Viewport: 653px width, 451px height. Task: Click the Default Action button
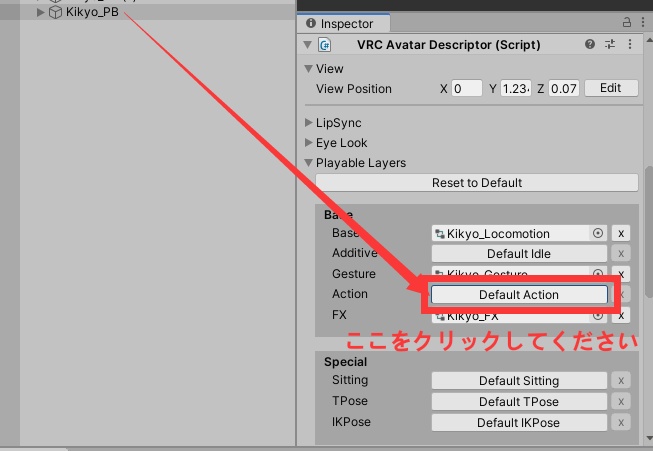click(519, 294)
